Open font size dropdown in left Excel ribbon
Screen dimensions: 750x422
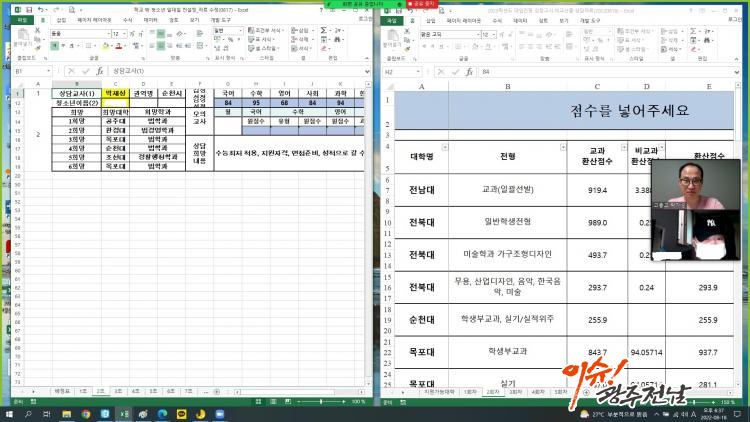125,33
